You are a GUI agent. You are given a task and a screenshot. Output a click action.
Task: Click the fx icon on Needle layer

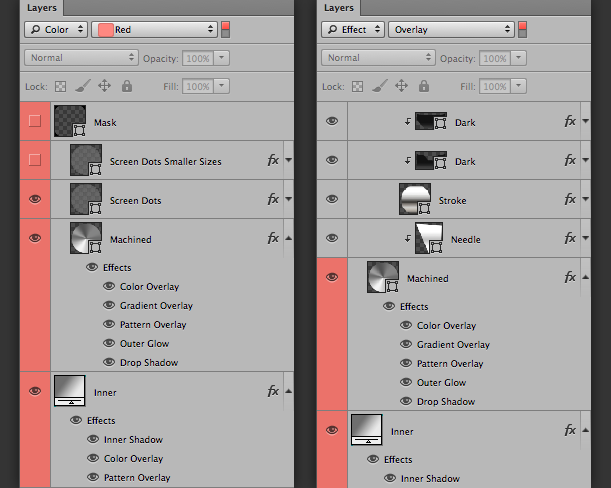[x=570, y=238]
